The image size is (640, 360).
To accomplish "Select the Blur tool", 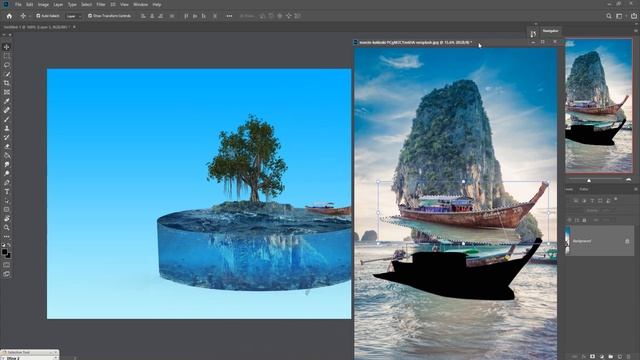I will (x=7, y=164).
